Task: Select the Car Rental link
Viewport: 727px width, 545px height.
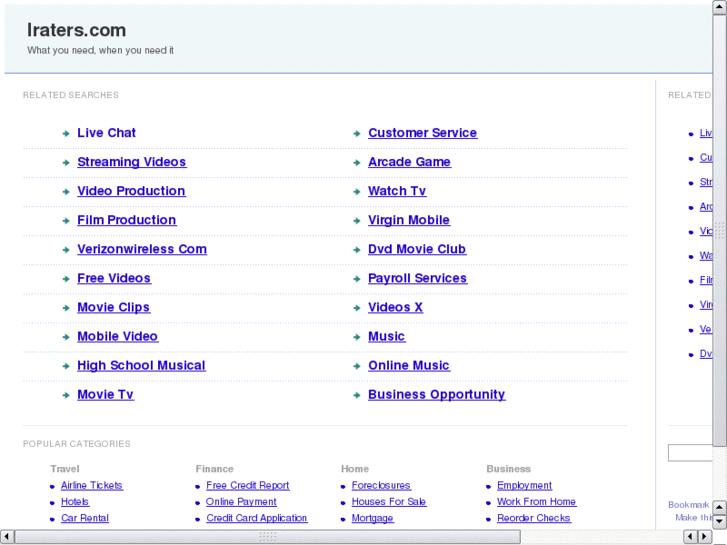Action: coord(85,518)
